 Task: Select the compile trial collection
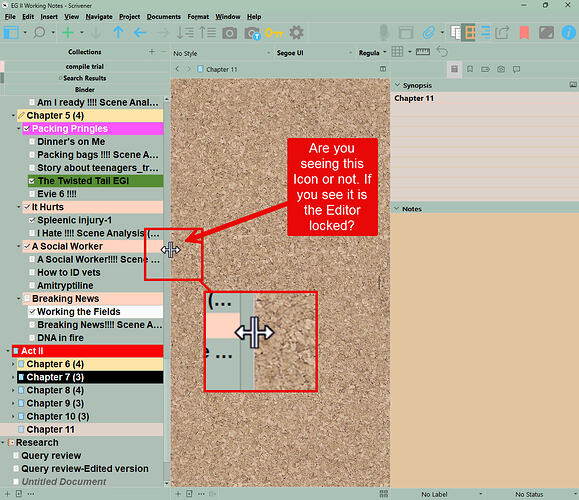click(85, 66)
